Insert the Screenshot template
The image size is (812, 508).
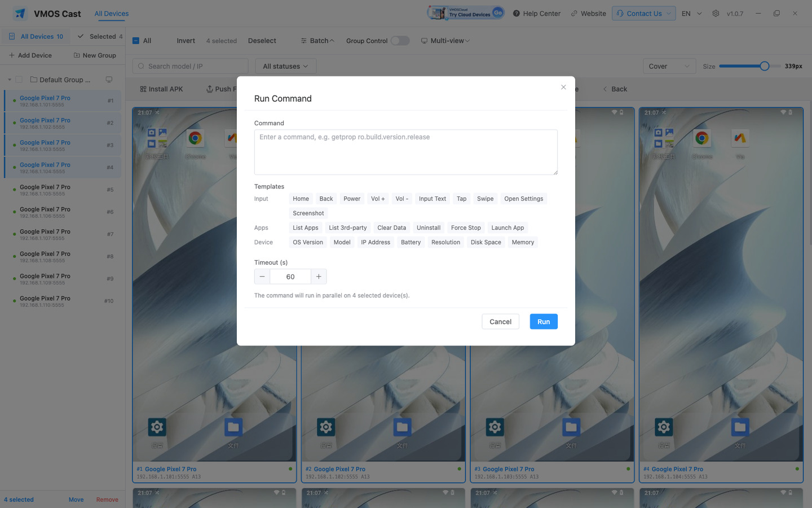click(x=308, y=213)
